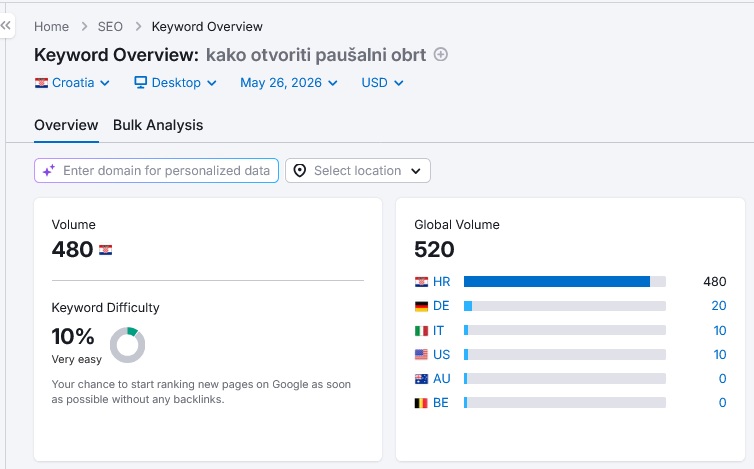Image resolution: width=754 pixels, height=469 pixels.
Task: Click Australia flag in Global Volume
Action: (421, 379)
